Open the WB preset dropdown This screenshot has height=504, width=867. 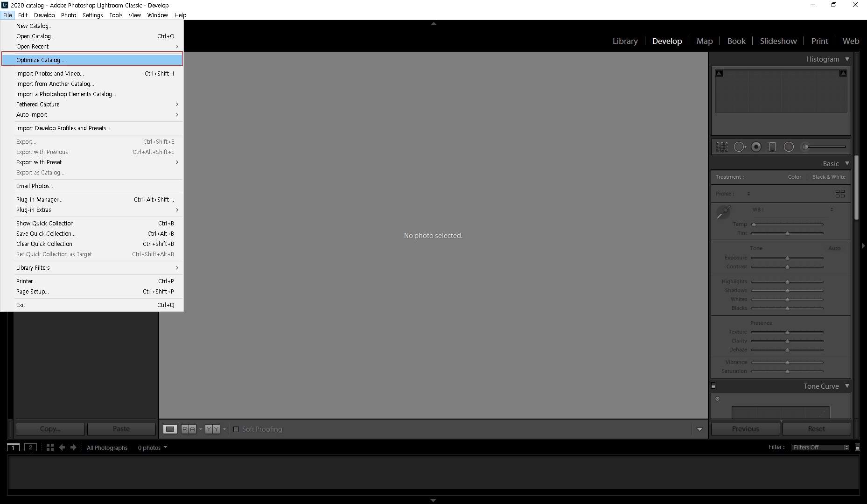[x=832, y=210]
